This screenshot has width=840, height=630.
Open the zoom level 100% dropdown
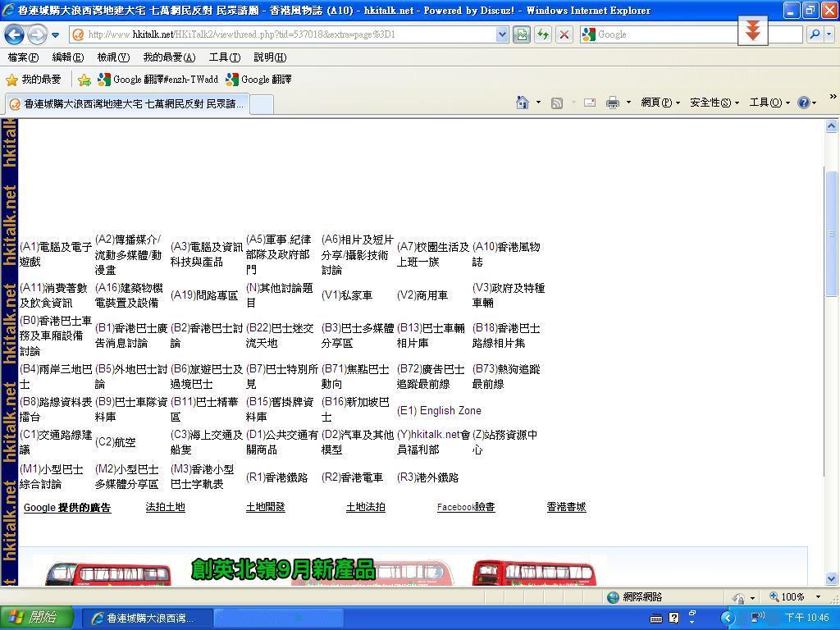pos(817,597)
